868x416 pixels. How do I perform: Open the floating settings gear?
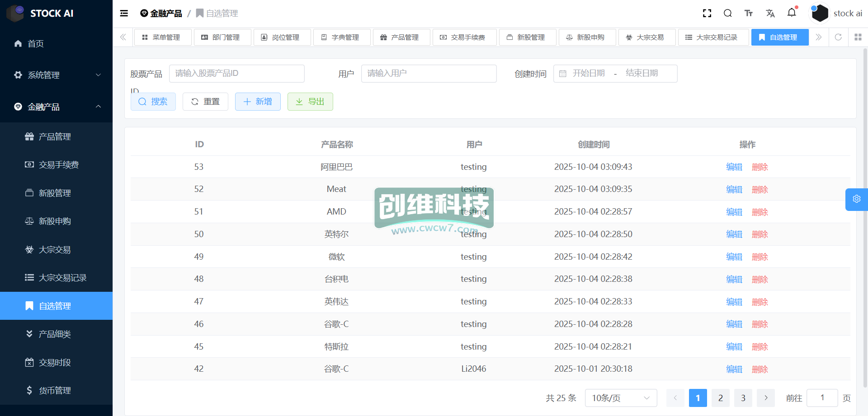[x=856, y=199]
